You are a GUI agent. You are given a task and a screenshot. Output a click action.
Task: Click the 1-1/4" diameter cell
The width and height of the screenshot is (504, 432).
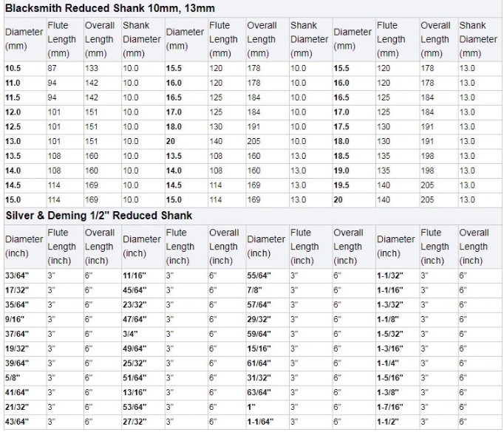tap(388, 364)
